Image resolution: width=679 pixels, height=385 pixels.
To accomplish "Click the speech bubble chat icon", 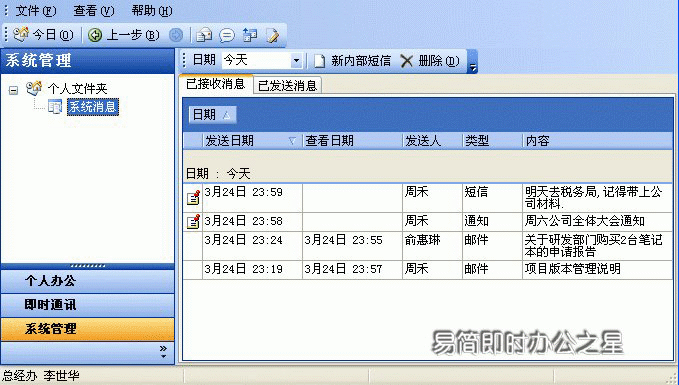I will (227, 35).
